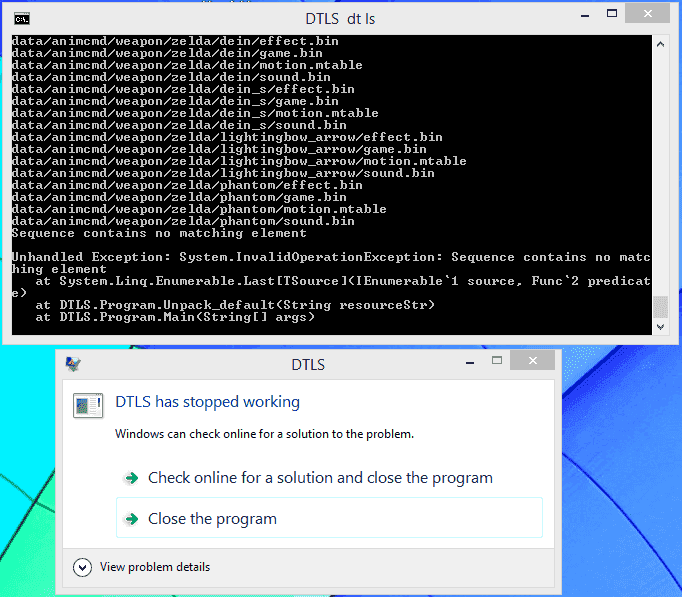
Task: Click line zelda/dein/sound.bin
Action: (171, 77)
